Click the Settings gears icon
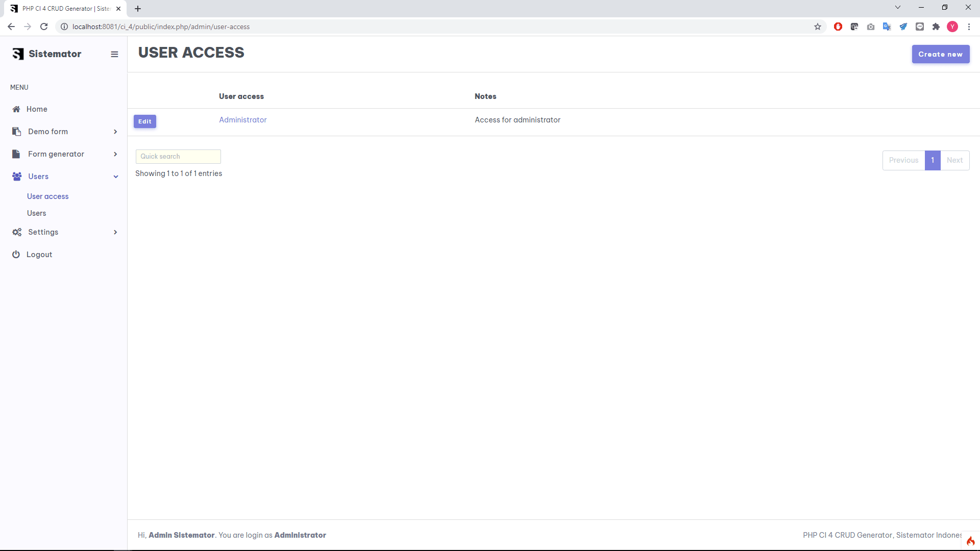The image size is (980, 551). (17, 232)
